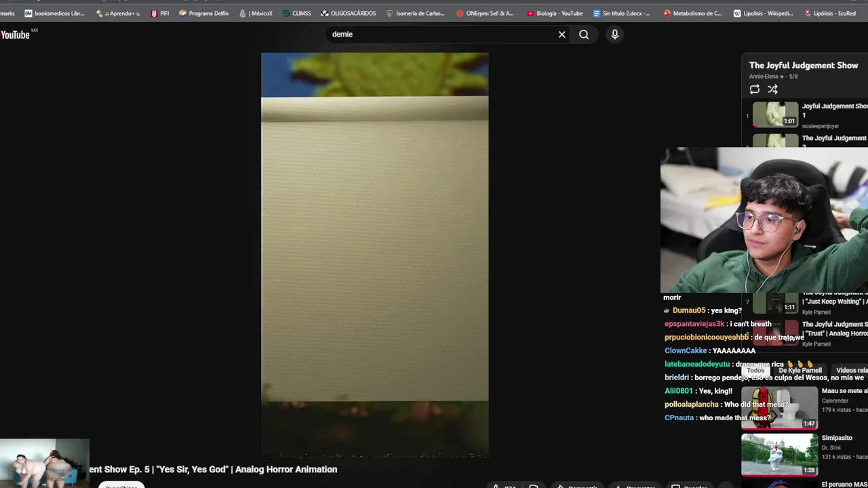Screen dimensions: 868x488
Task: Select the 'De Kyle Parnell' filter chip
Action: click(800, 371)
